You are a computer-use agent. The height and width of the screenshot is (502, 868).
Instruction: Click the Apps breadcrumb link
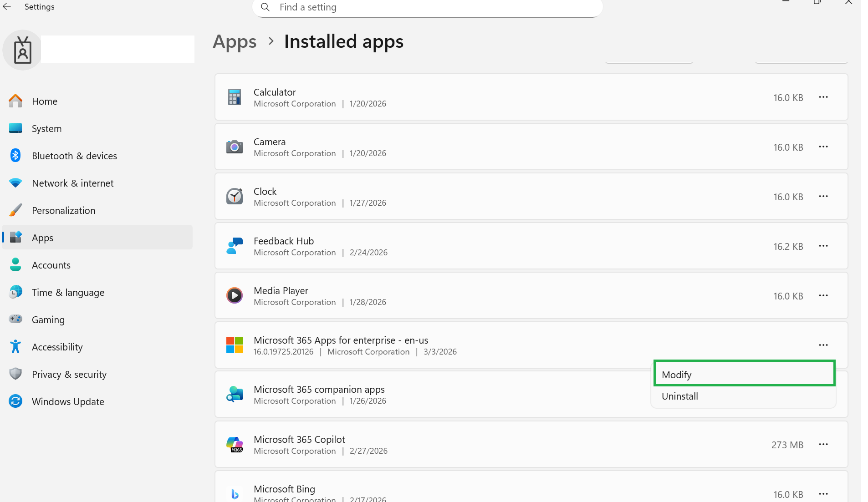tap(235, 42)
